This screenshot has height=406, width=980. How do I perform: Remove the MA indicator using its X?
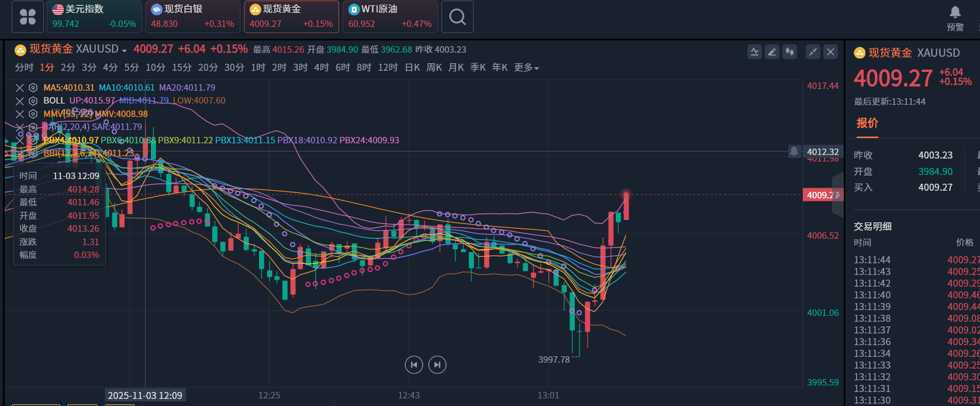[x=20, y=88]
